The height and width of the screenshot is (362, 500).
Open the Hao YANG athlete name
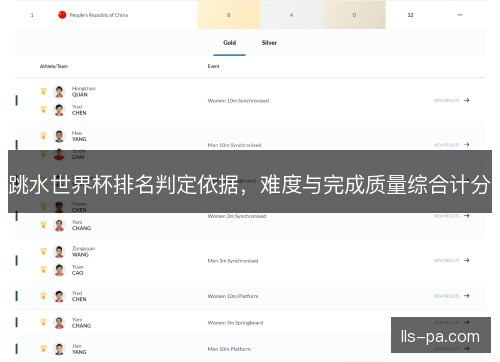(79, 136)
